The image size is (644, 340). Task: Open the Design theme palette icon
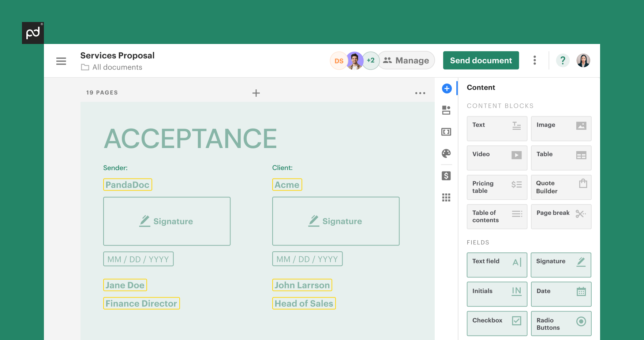(446, 154)
